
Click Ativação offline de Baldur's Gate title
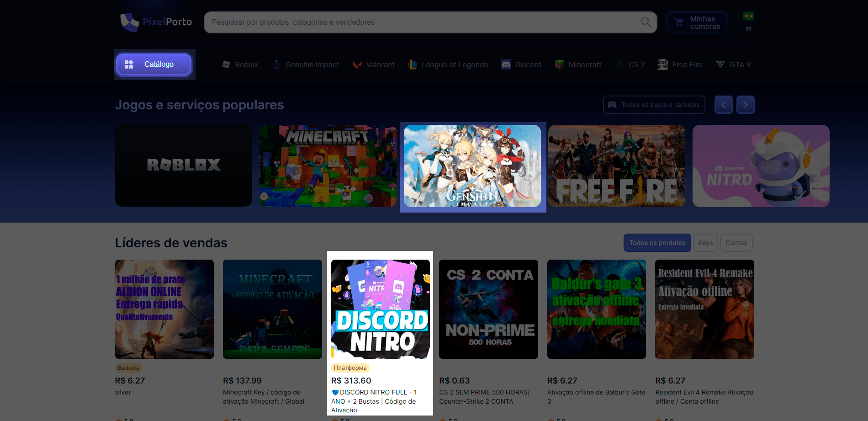click(596, 397)
